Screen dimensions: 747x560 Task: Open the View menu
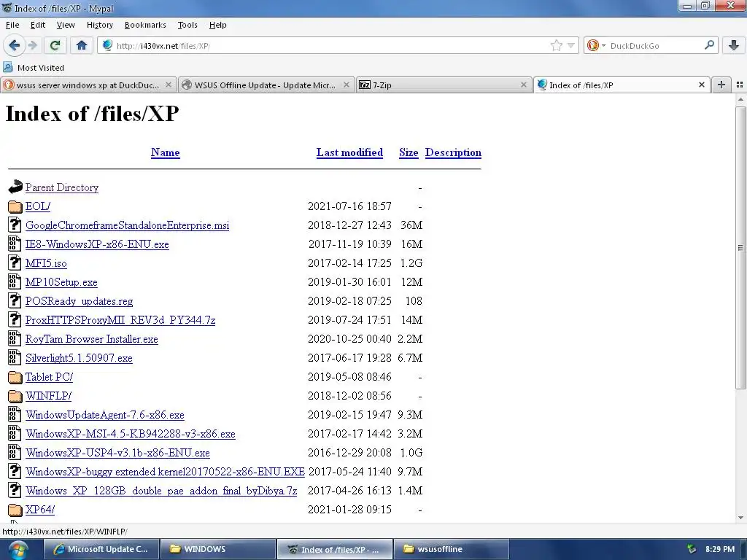pos(66,25)
